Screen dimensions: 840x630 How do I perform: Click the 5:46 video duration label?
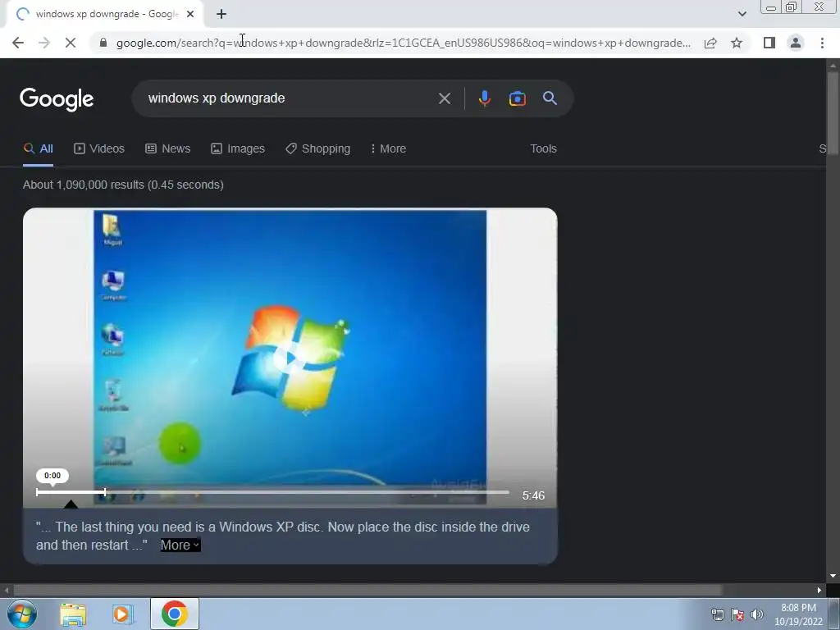pos(533,496)
